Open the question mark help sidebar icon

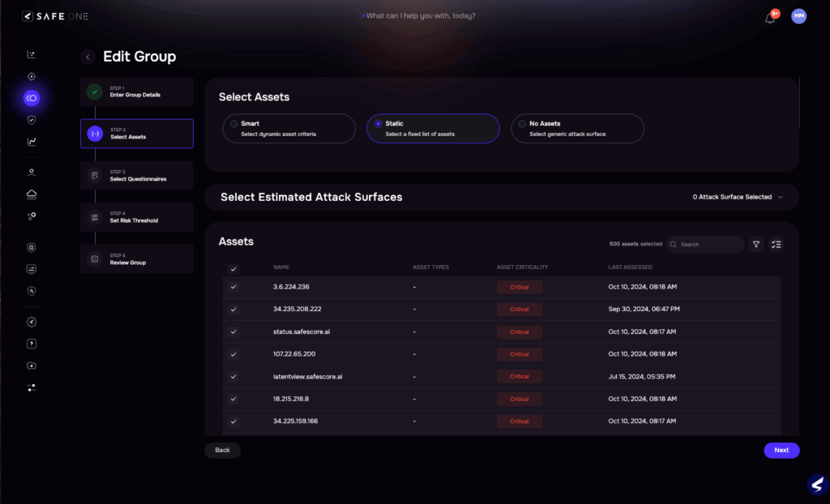32,344
